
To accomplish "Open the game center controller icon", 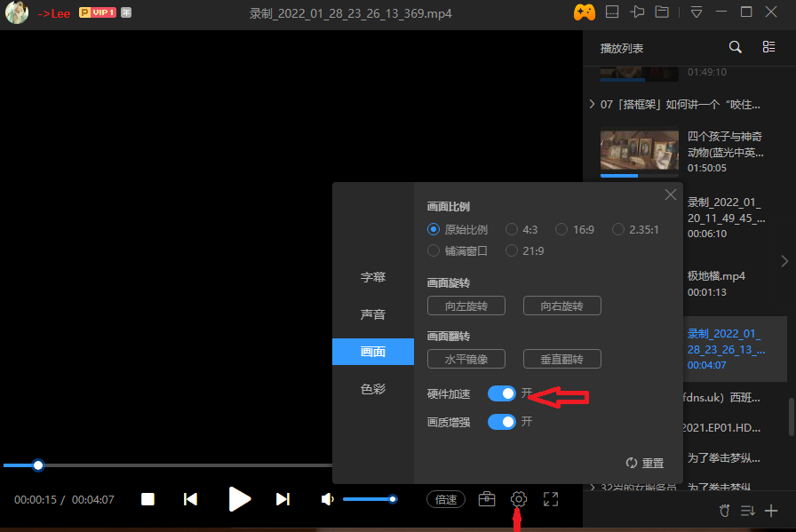I will [584, 12].
